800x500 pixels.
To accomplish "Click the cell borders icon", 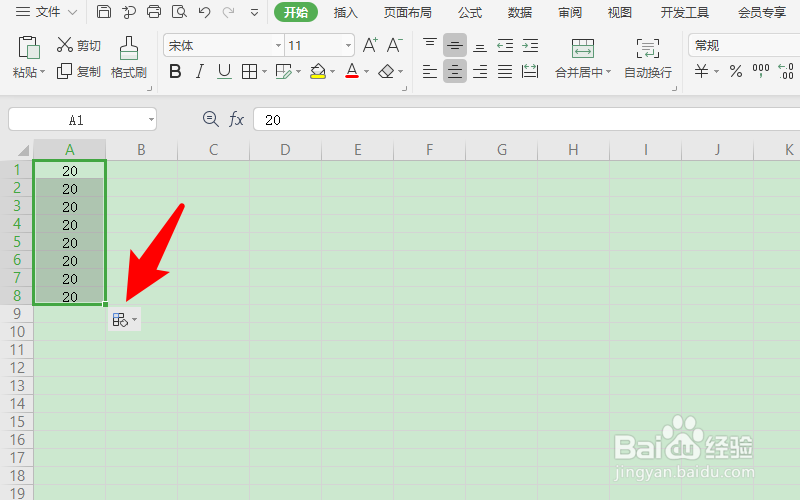I will (x=249, y=72).
